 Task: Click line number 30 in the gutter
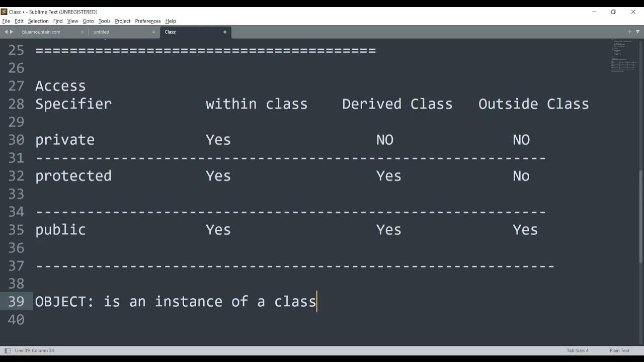point(16,140)
